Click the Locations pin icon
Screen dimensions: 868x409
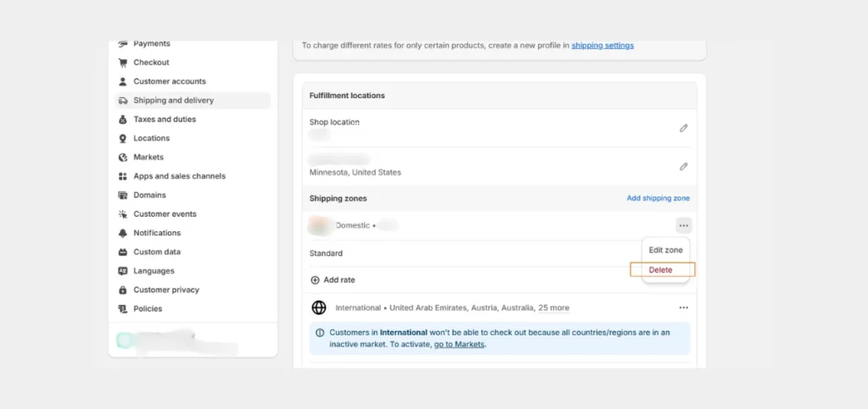point(123,138)
